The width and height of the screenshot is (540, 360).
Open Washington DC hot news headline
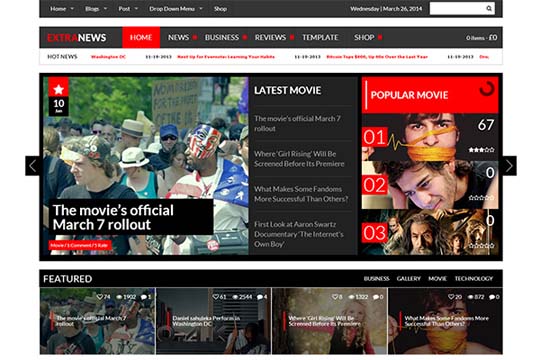[108, 57]
